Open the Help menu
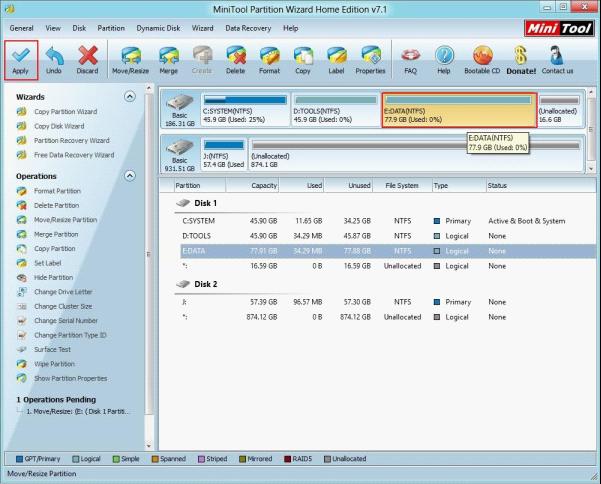The height and width of the screenshot is (484, 601). coord(291,28)
